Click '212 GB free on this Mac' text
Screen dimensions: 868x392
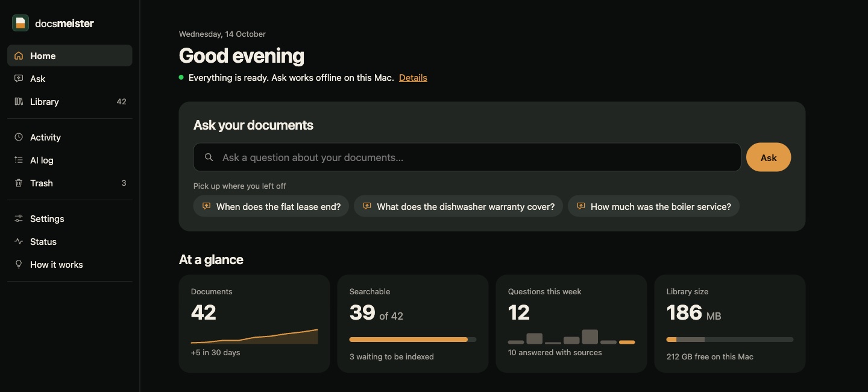coord(710,356)
